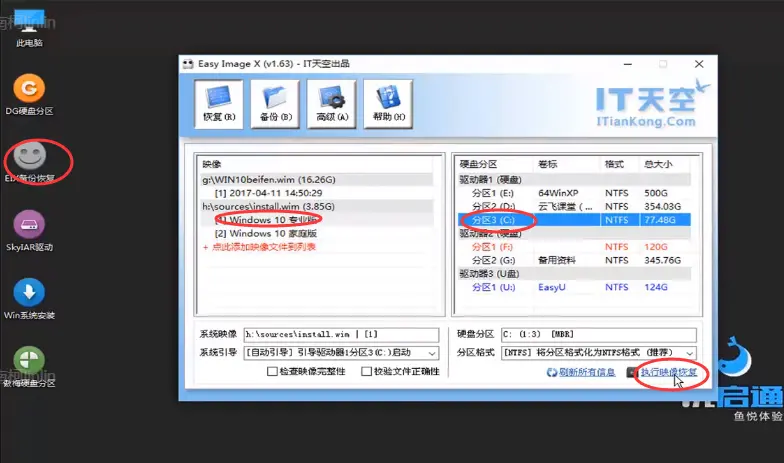784x463 pixels.
Task: Launch the DG硬盘分区 desktop icon
Action: (29, 94)
